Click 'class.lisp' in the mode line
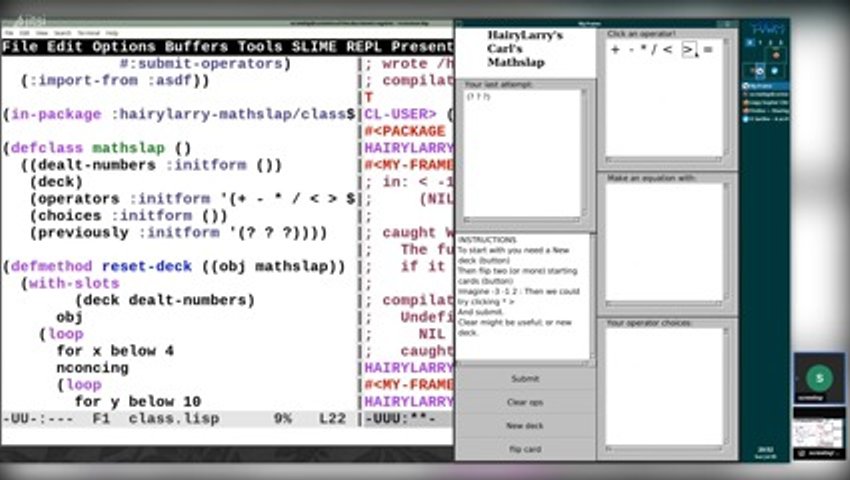Screen dimensions: 850x480 pyautogui.click(x=173, y=419)
